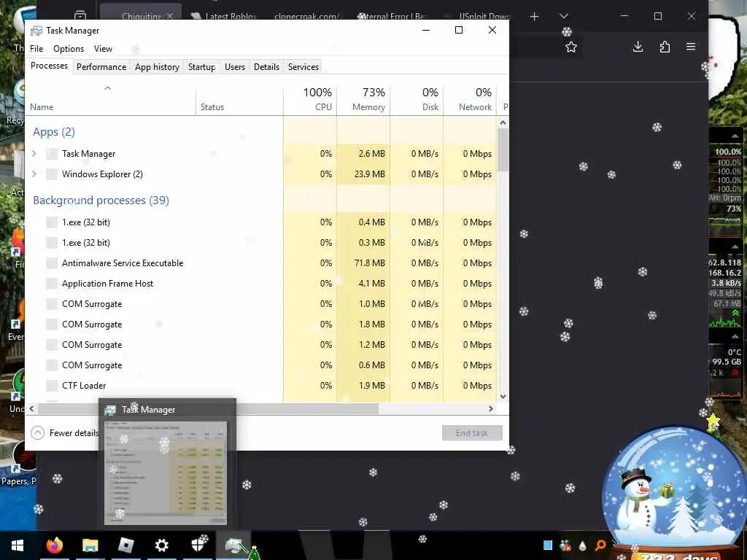This screenshot has height=560, width=747.
Task: Switch to the Startup tab
Action: coord(201,66)
